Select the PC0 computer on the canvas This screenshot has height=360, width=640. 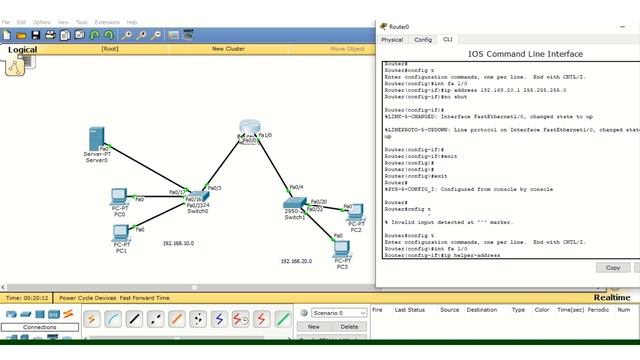pyautogui.click(x=119, y=196)
